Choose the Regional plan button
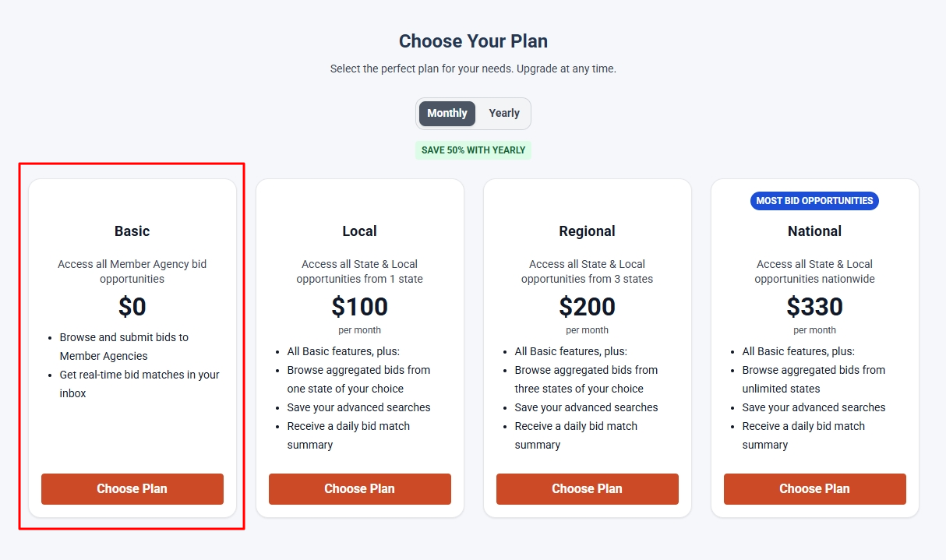946x560 pixels. tap(587, 489)
